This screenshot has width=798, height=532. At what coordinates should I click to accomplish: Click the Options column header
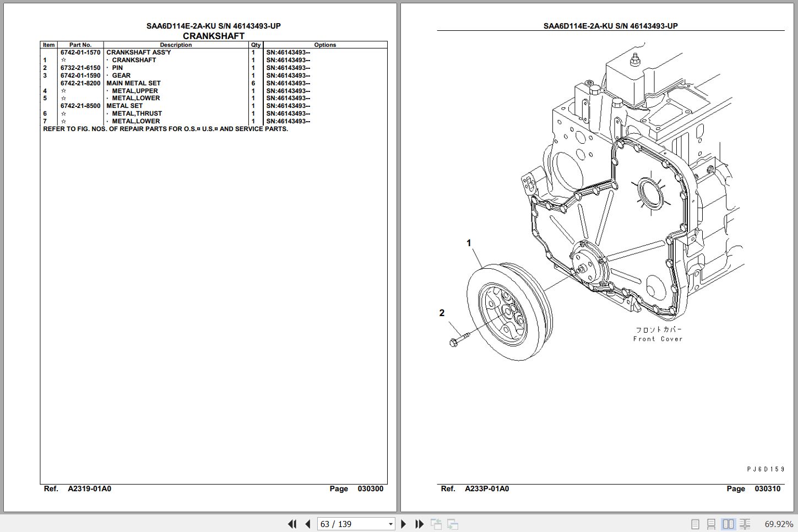325,45
